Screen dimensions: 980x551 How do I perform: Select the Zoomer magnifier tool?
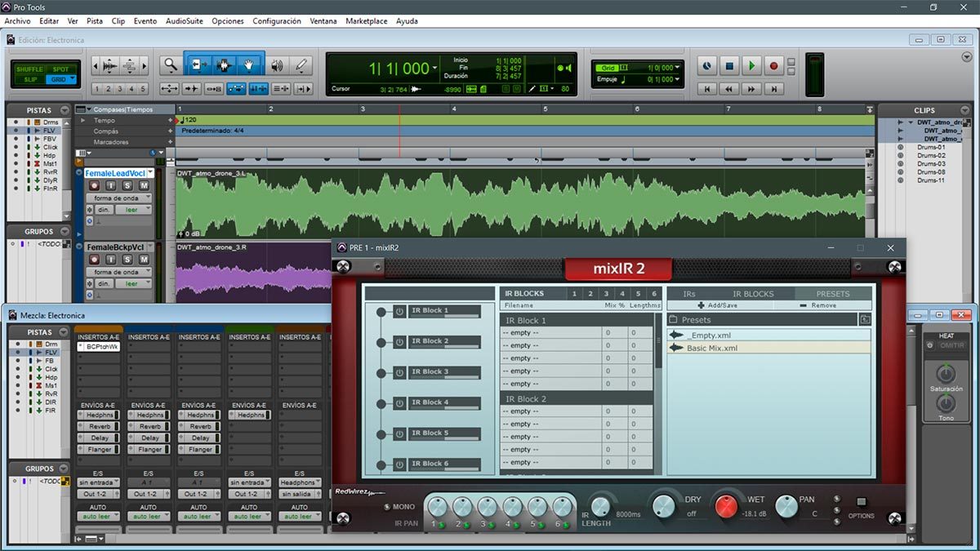(x=170, y=65)
